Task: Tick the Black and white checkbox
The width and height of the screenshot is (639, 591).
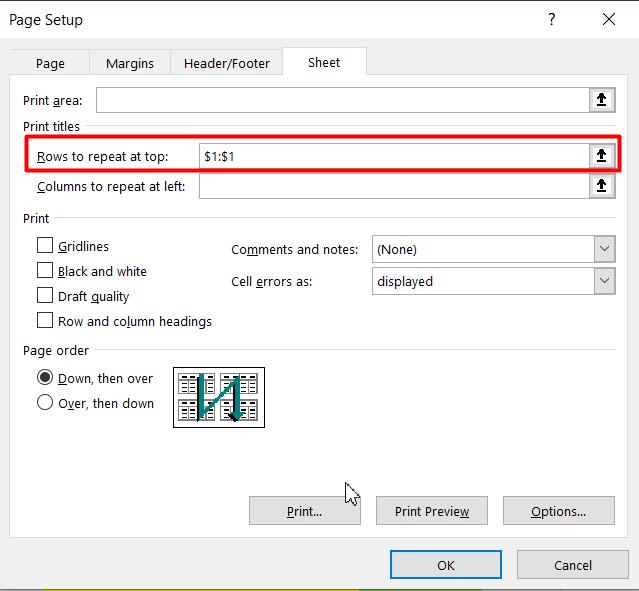Action: coord(45,271)
